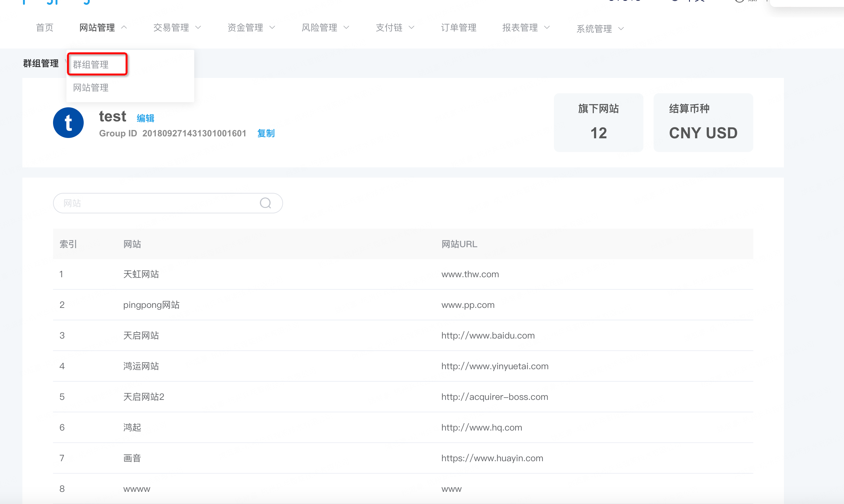Click 复制 to copy the Group ID
Image resolution: width=844 pixels, height=504 pixels.
click(266, 134)
